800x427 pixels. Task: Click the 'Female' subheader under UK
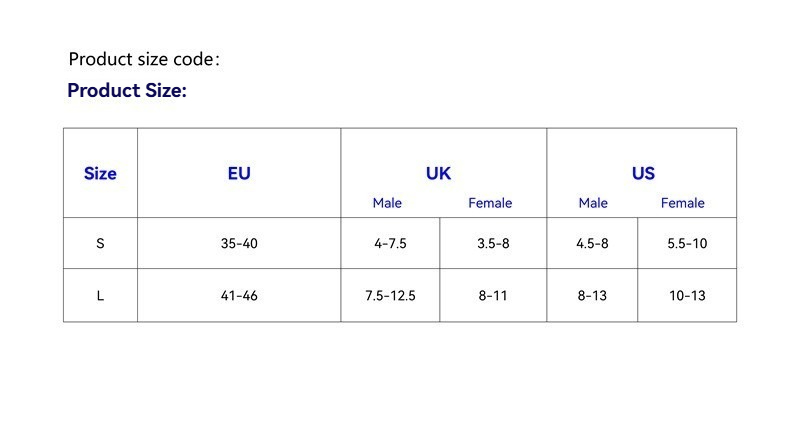tap(490, 203)
